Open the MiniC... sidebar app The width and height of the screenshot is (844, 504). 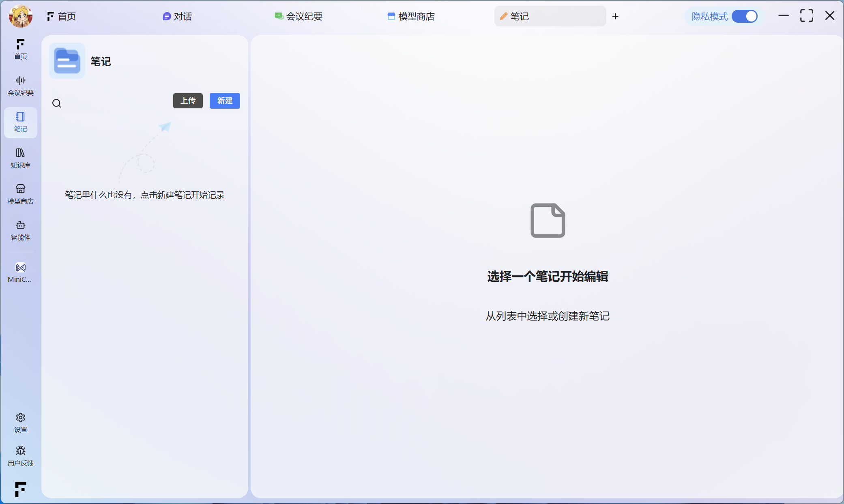(x=20, y=272)
